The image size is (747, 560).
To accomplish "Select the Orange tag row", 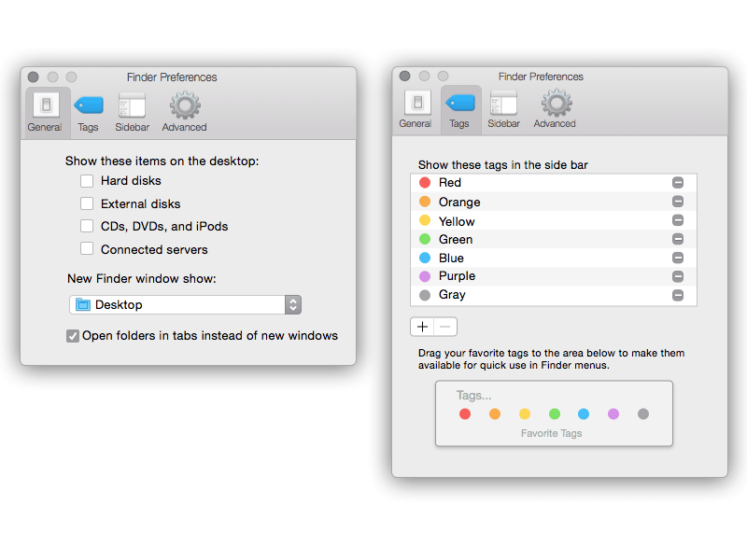I will (x=554, y=202).
